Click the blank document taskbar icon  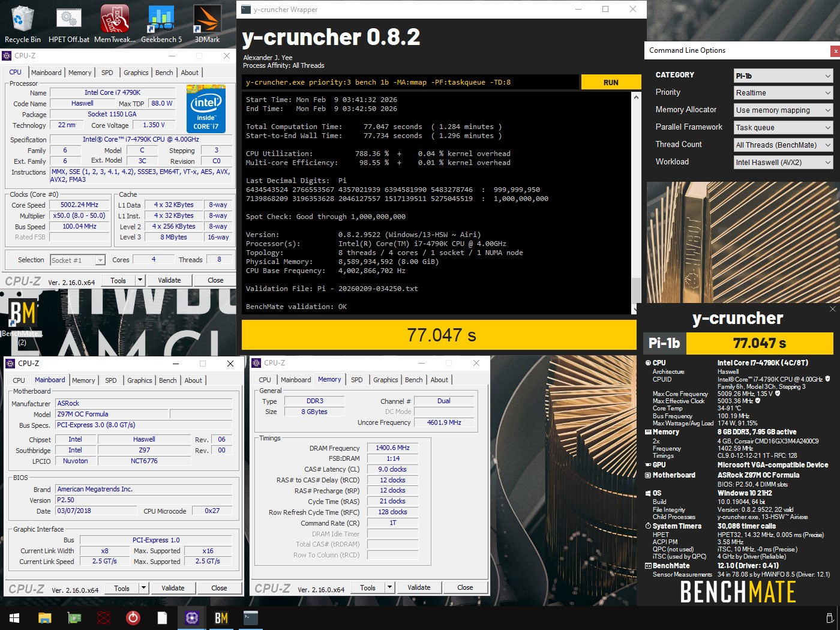click(x=162, y=617)
